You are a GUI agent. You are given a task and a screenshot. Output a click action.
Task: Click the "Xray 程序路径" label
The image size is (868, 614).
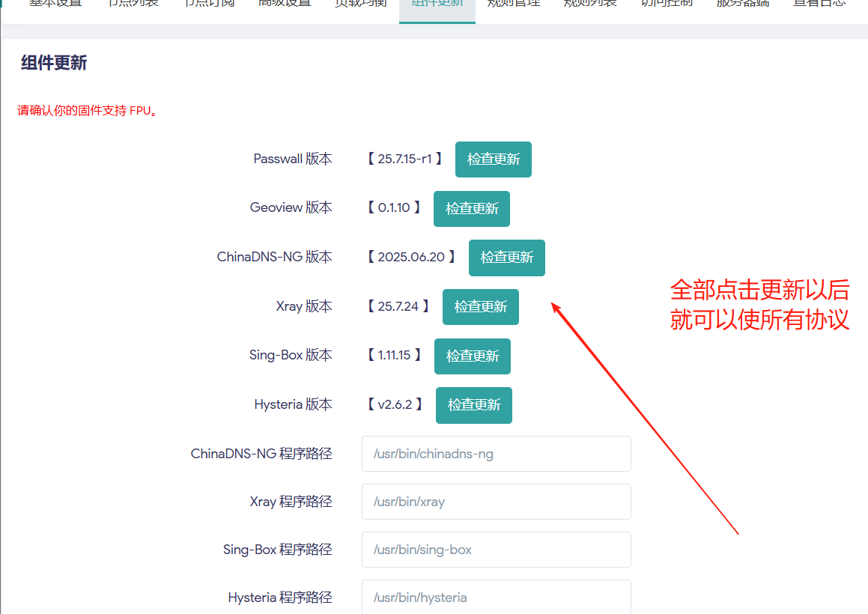tap(291, 502)
